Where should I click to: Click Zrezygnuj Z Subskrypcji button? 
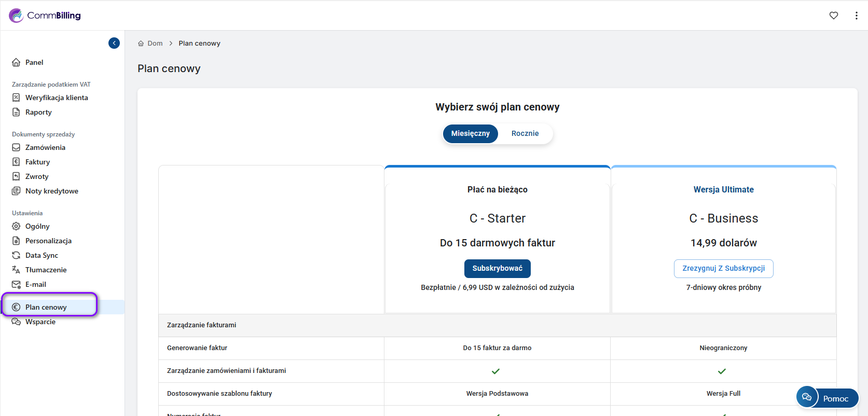pyautogui.click(x=723, y=268)
